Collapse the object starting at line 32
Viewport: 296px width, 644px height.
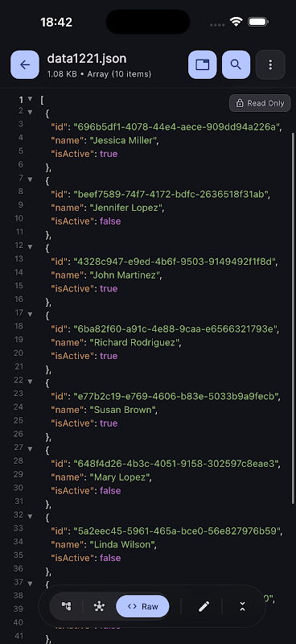[x=30, y=516]
